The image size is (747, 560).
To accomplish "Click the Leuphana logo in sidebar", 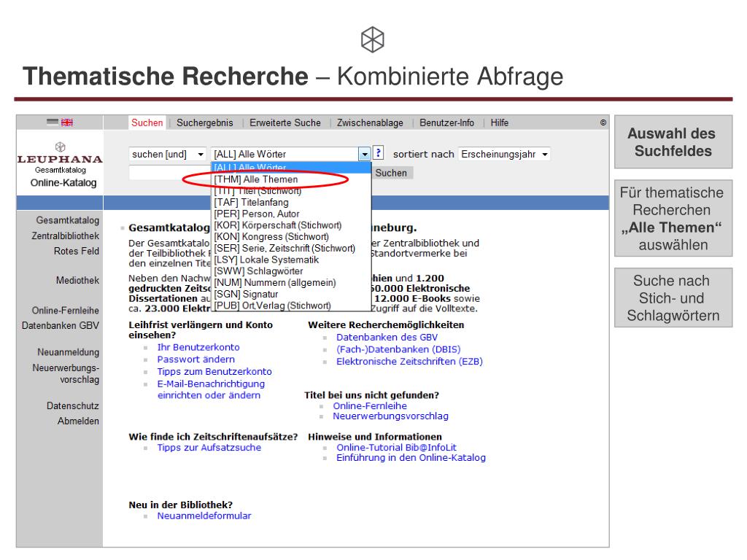I will [x=60, y=153].
